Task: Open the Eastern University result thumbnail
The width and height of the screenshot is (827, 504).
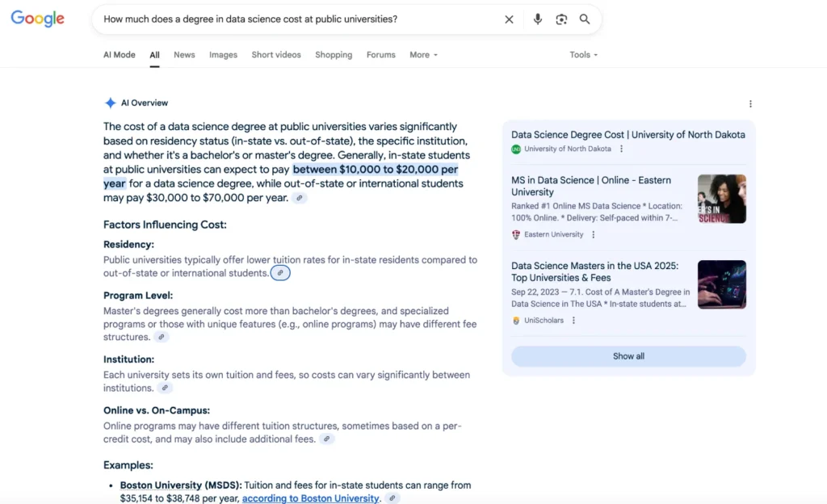Action: [721, 199]
